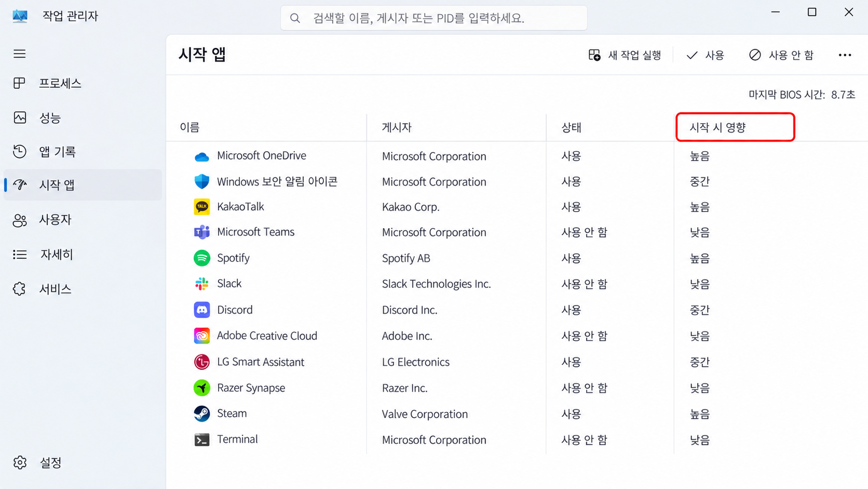Select the Windows 보안 알림 shield icon

tap(202, 181)
